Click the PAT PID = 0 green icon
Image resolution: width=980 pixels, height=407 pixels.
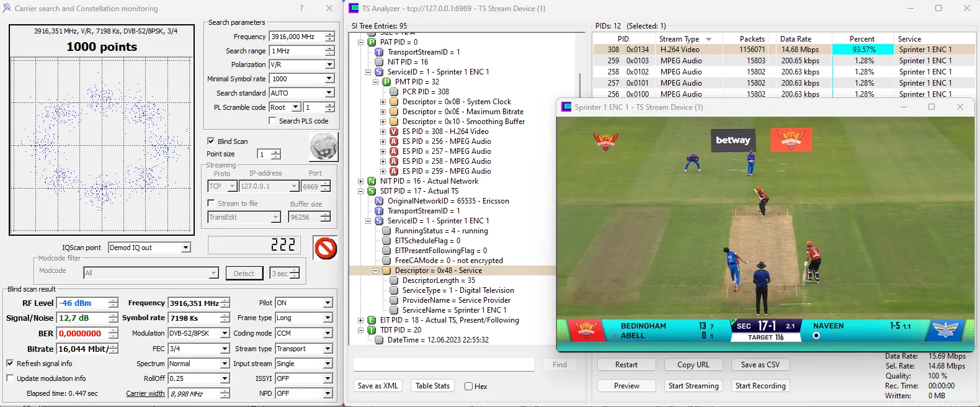372,42
